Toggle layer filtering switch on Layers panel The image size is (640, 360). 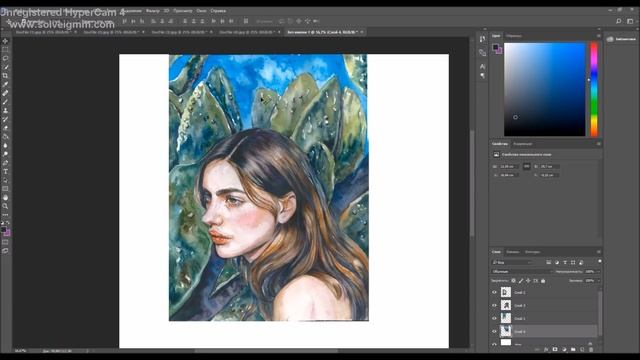point(599,262)
